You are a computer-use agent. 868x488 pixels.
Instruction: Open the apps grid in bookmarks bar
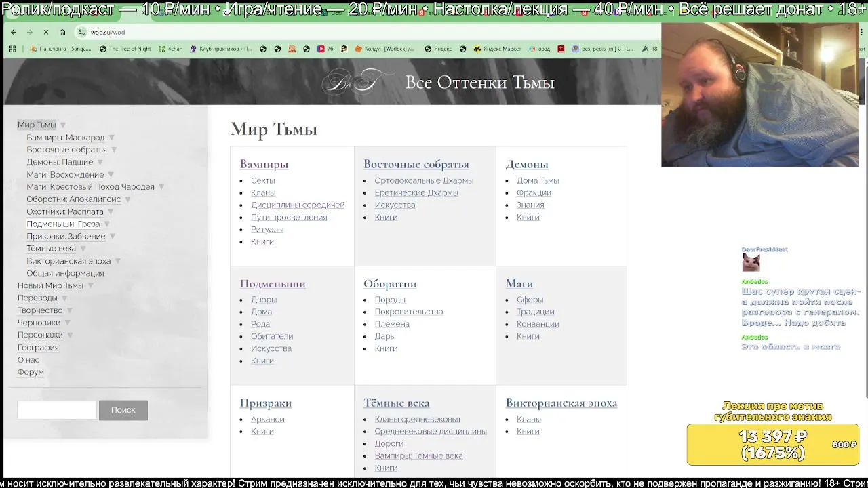(x=12, y=49)
